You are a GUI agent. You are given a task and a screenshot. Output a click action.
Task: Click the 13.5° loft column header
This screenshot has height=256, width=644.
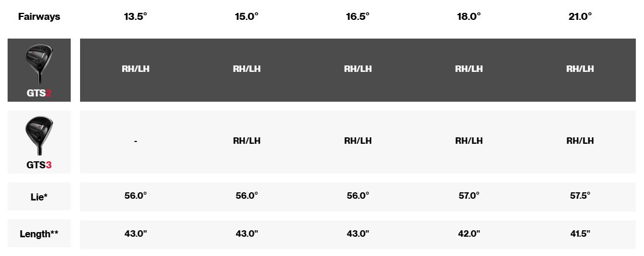136,16
